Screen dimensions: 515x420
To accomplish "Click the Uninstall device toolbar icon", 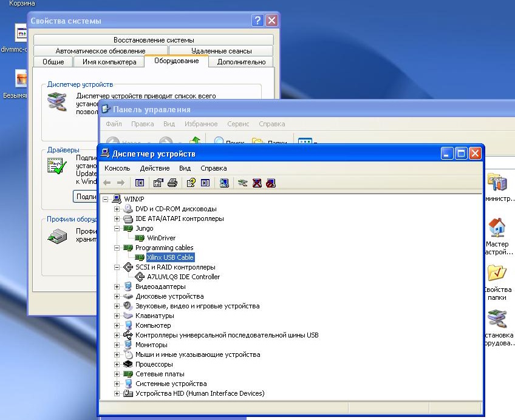I will coord(257,183).
